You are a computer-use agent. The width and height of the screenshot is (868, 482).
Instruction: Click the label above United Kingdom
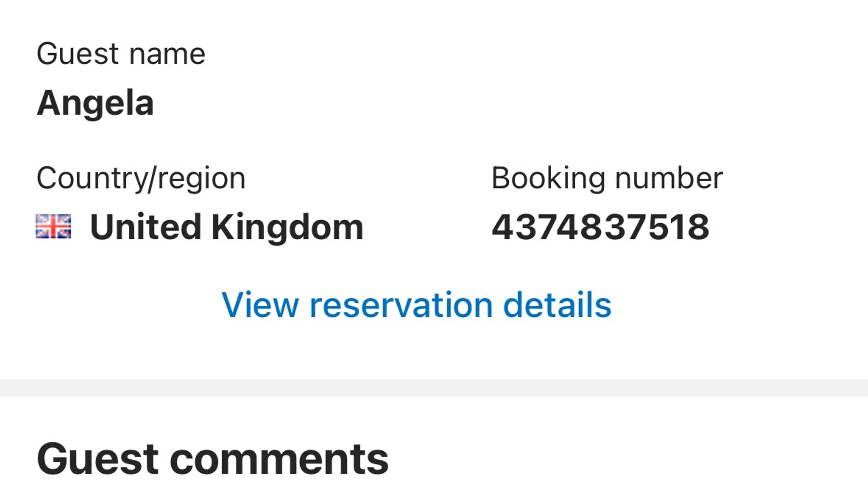141,178
